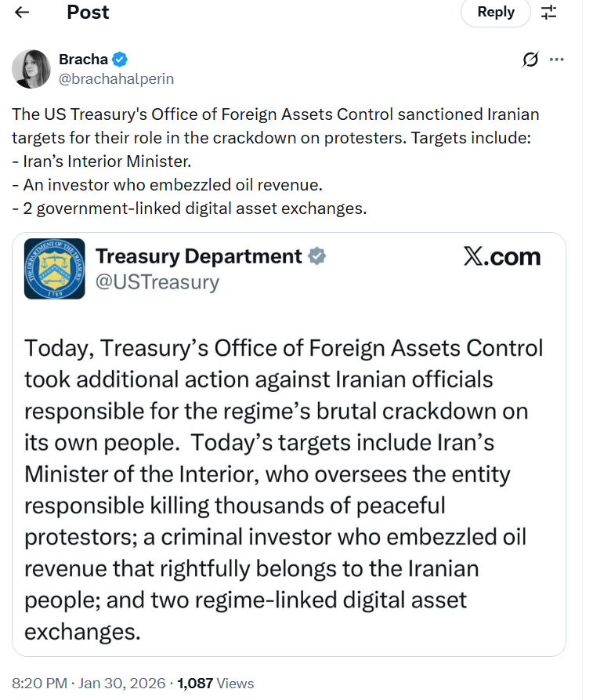This screenshot has width=611, height=700.
Task: Open the 1,087 Views count
Action: tap(215, 684)
